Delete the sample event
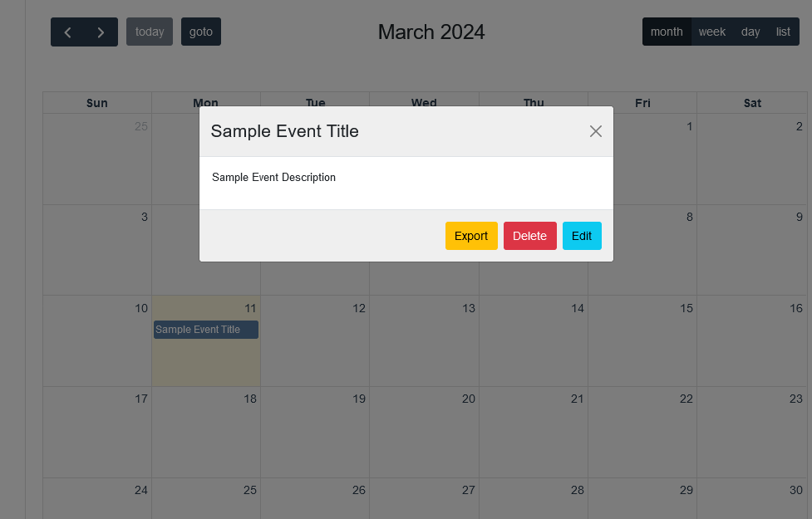Viewport: 812px width, 519px height. point(529,236)
